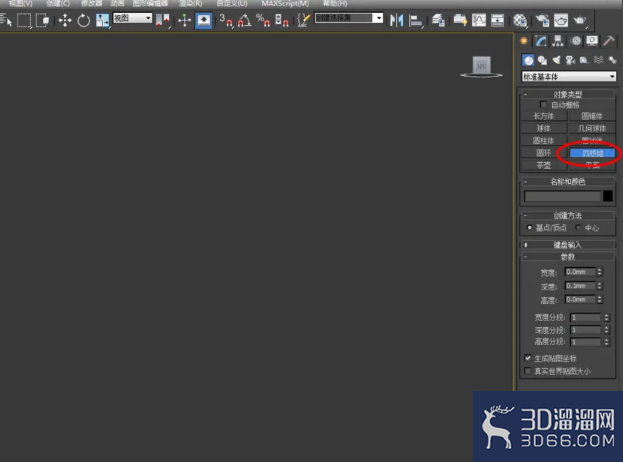Screen dimensions: 623x462
Task: Click the 圆环 button
Action: (544, 153)
